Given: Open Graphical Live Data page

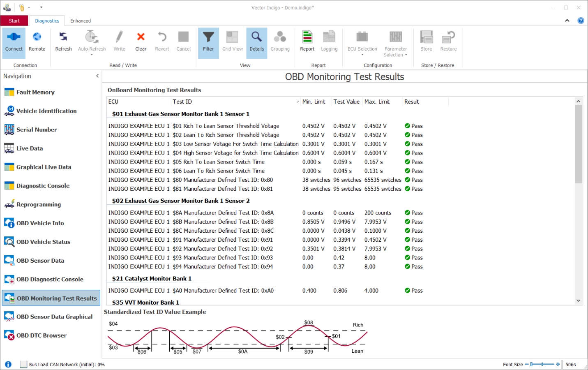Looking at the screenshot, I should [51, 167].
